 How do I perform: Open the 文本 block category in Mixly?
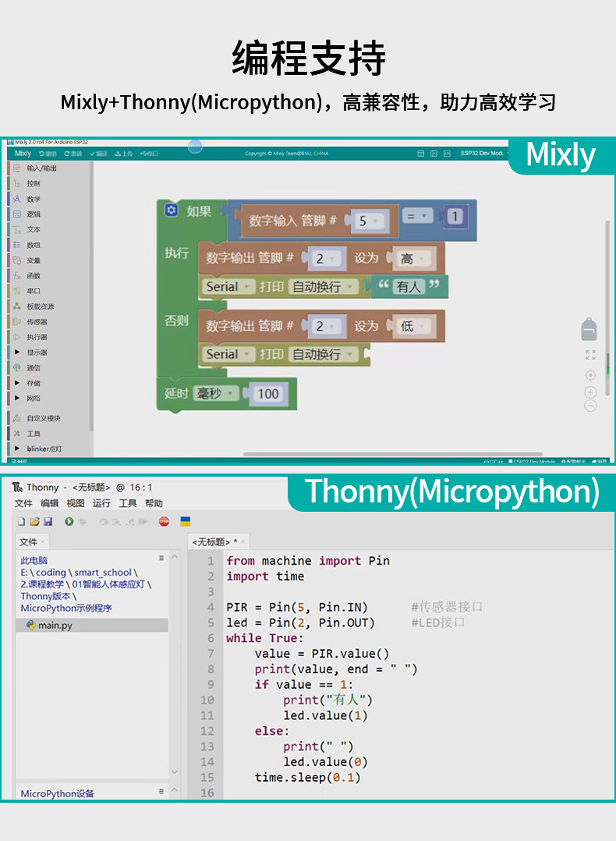34,229
